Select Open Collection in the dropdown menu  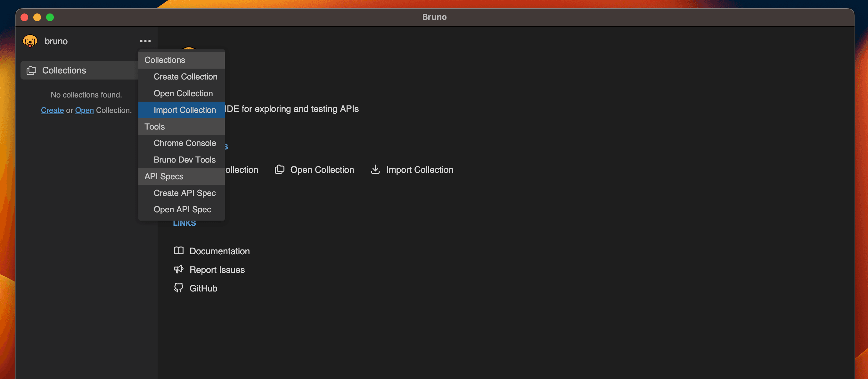183,93
